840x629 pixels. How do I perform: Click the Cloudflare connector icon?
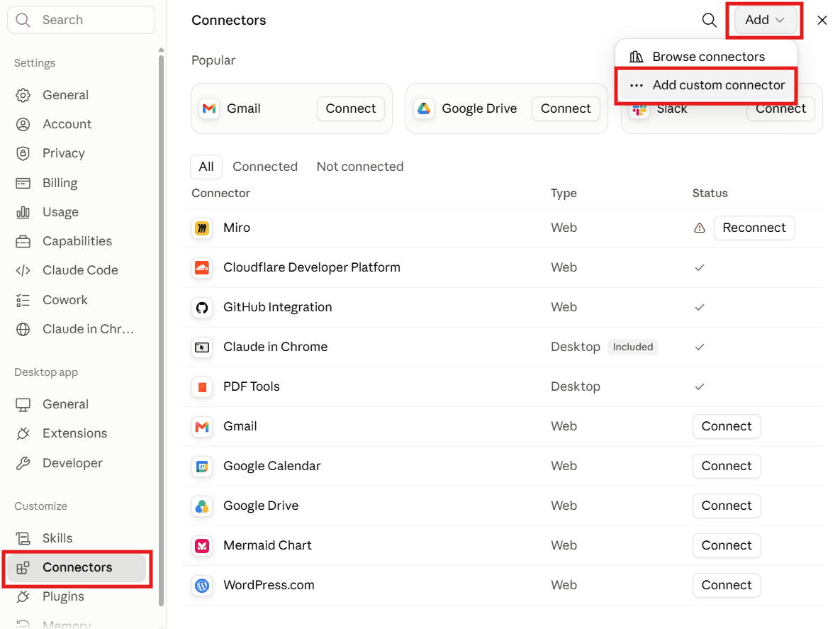point(202,268)
